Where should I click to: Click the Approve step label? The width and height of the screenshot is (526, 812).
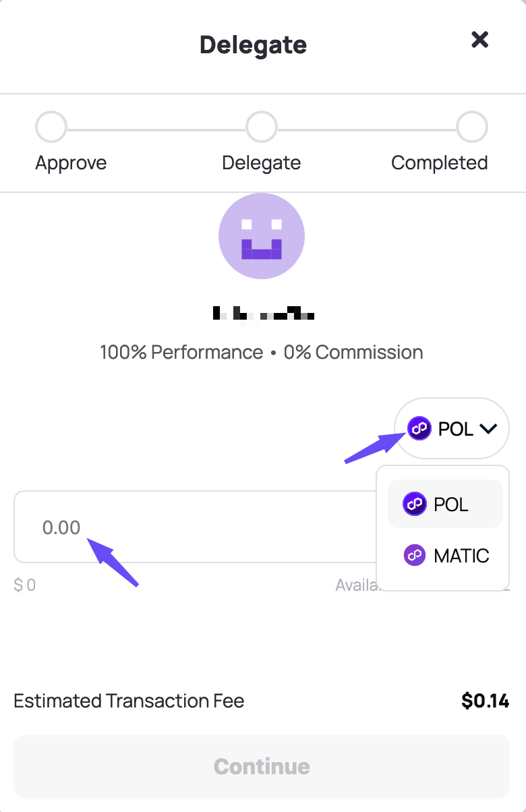[71, 163]
